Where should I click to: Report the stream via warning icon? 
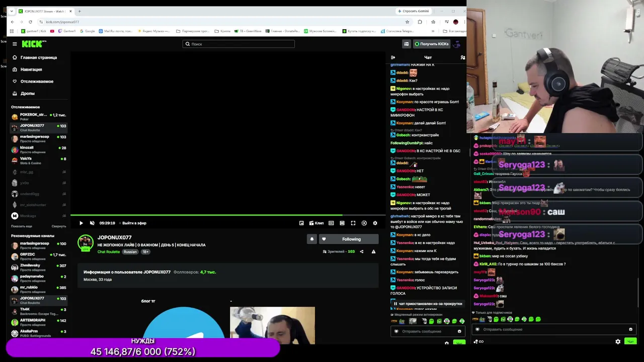[x=373, y=251]
